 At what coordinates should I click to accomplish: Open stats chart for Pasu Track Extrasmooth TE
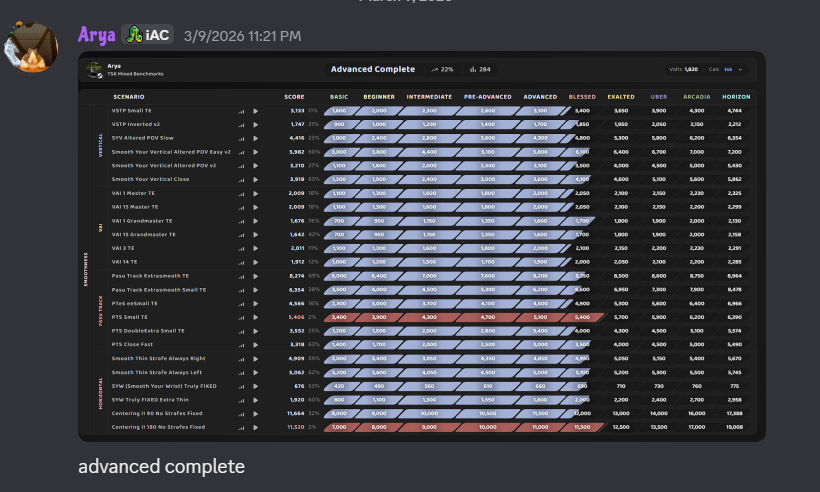[241, 277]
